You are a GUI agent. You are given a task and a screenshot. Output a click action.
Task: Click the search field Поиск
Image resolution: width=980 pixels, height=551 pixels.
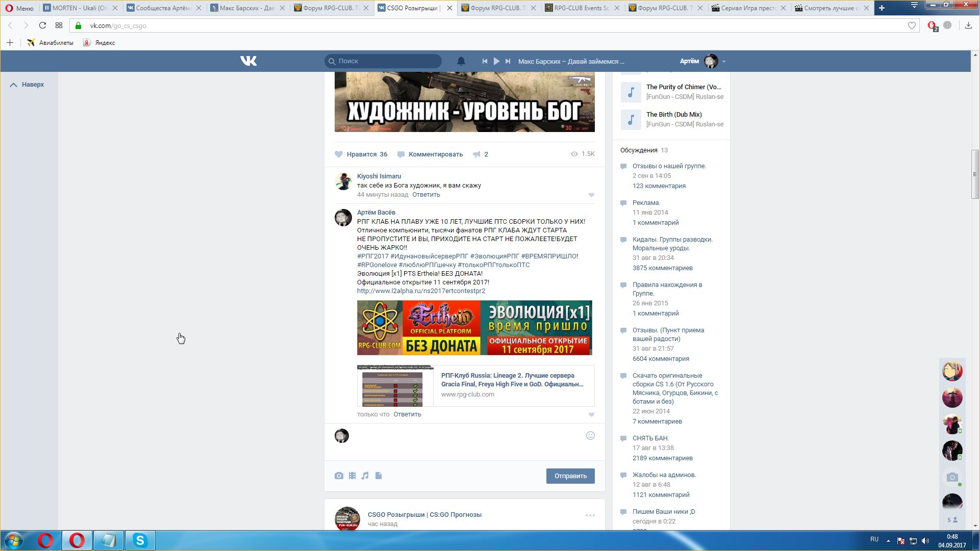[x=383, y=61]
